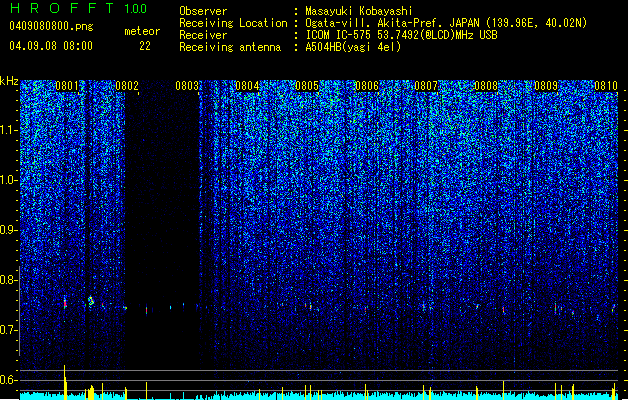Click the 0805 time marker
The width and height of the screenshot is (629, 400).
307,86
